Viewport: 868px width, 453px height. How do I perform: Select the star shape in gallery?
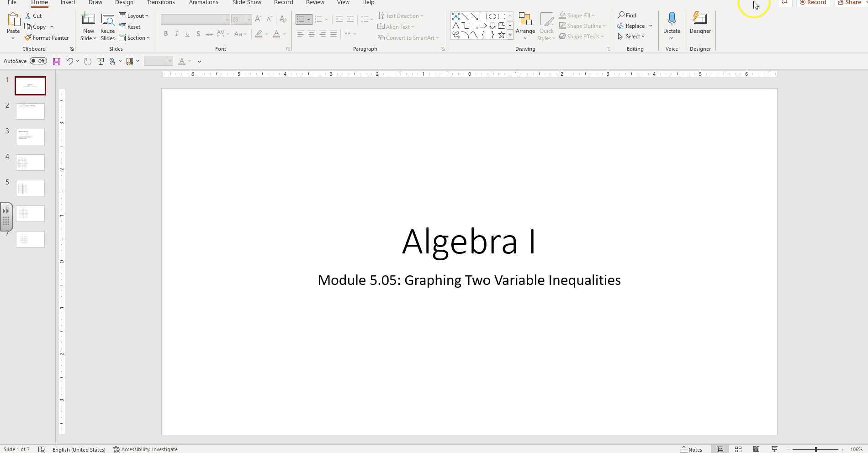(502, 35)
